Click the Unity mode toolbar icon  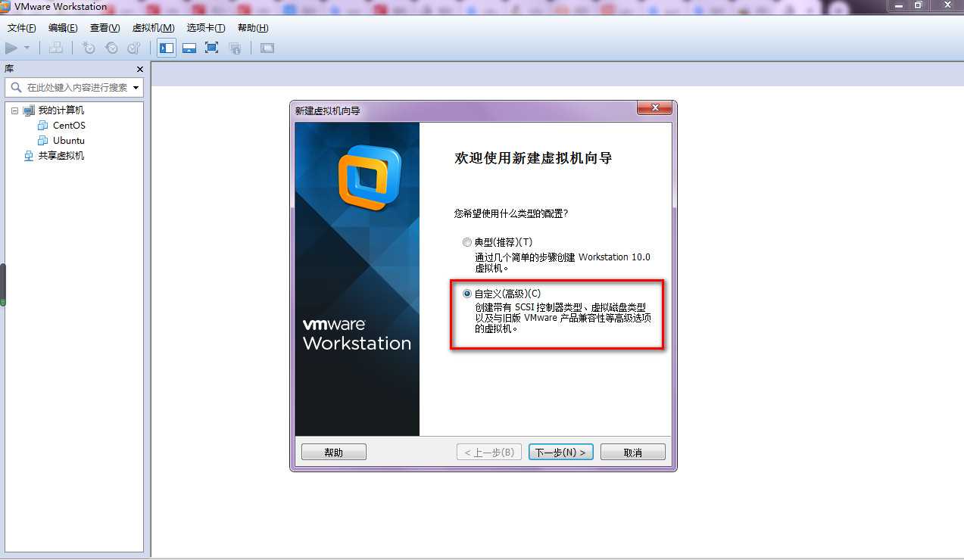tap(236, 48)
